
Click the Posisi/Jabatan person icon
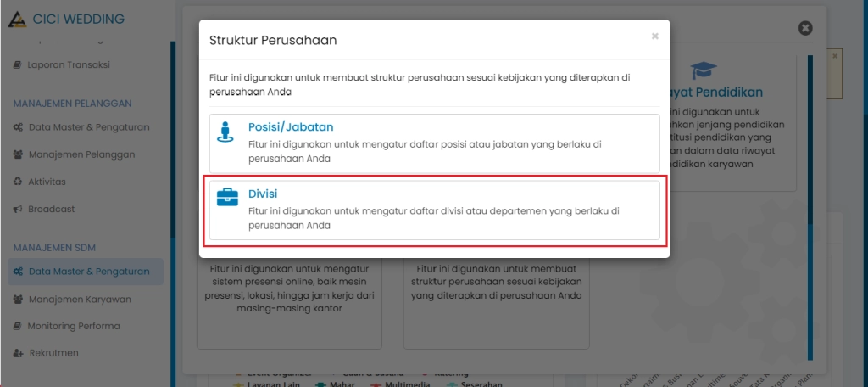tap(224, 132)
